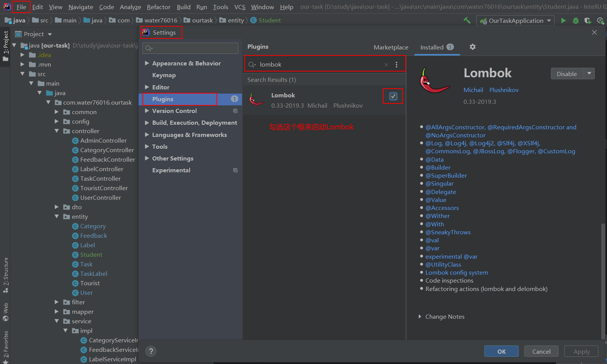Click the CategoryController class icon

75,150
